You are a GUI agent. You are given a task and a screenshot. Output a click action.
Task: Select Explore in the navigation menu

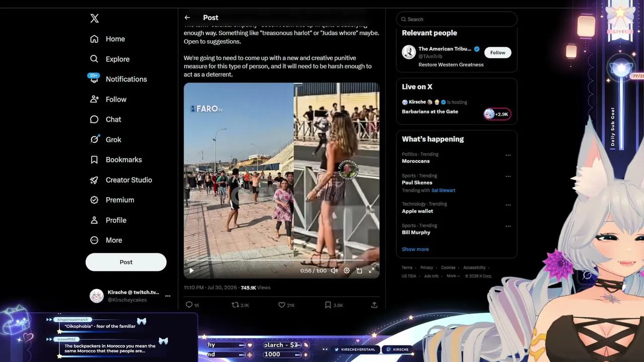(118, 59)
